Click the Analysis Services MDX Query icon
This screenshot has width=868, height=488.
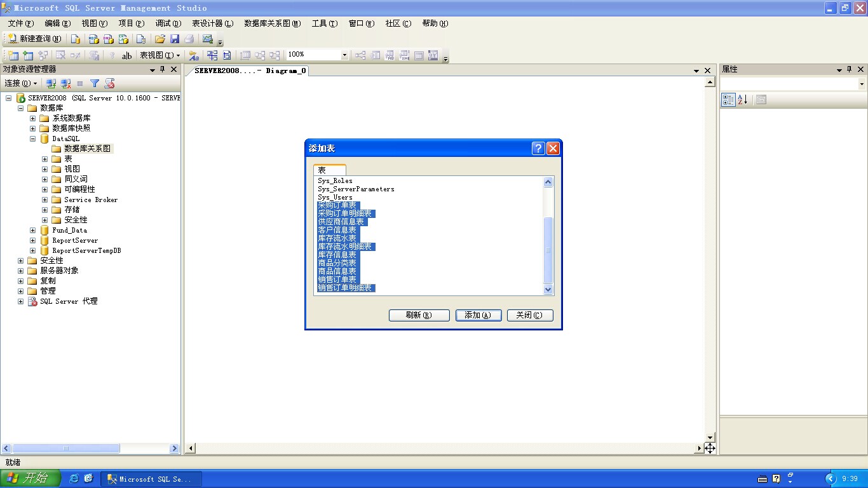coord(93,39)
